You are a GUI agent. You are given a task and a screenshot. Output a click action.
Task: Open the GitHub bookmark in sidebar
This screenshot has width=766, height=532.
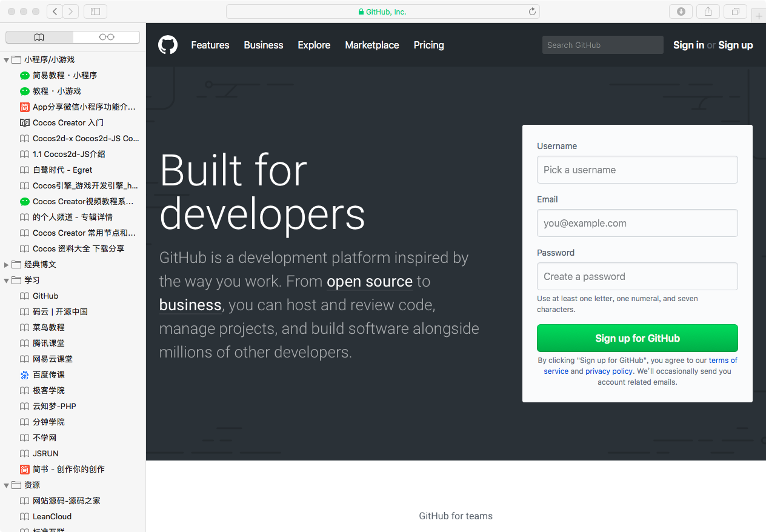point(45,296)
